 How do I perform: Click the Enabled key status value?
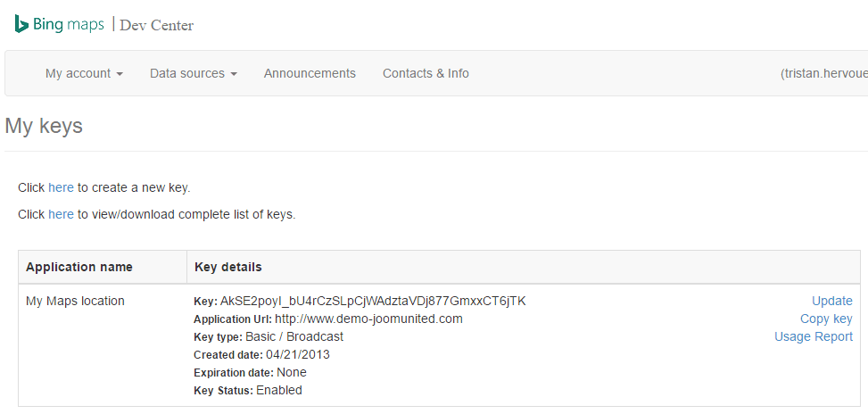pyautogui.click(x=279, y=390)
